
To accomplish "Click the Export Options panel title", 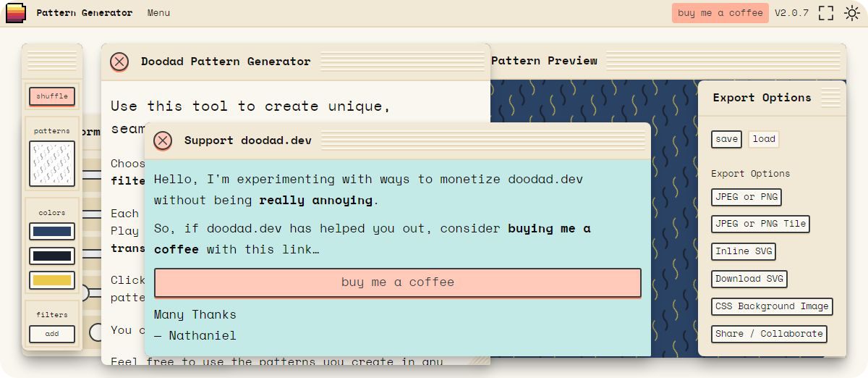I will [x=762, y=98].
